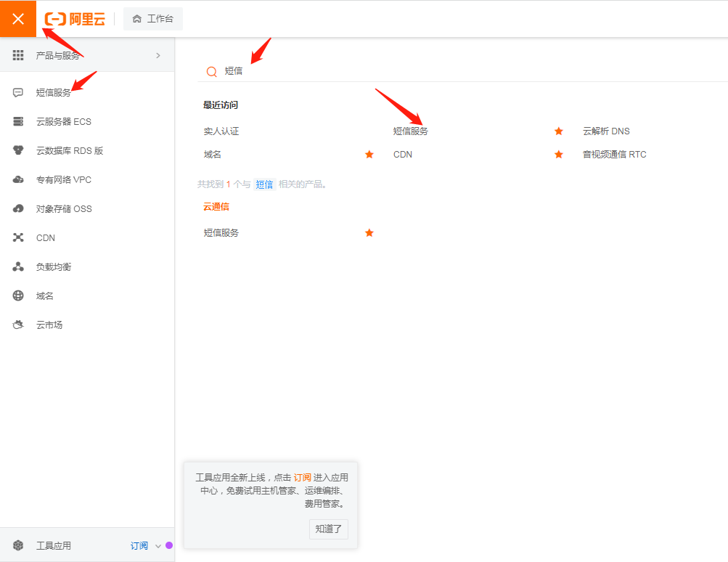Screen dimensions: 728x562
Task: Click the highlighted 短信 keyword in the results summary
Action: pyautogui.click(x=264, y=184)
